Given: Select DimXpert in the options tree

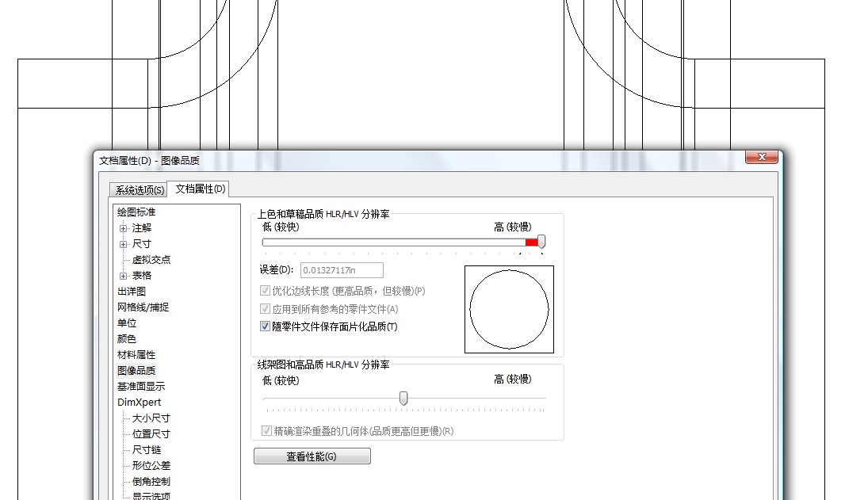Looking at the screenshot, I should pyautogui.click(x=139, y=402).
